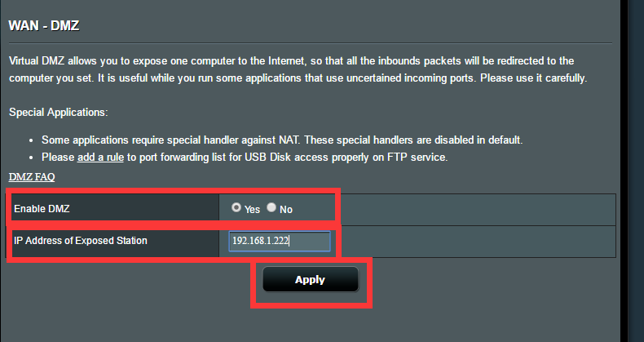The width and height of the screenshot is (644, 342).
Task: Click the first bullet point marker
Action: click(30, 140)
